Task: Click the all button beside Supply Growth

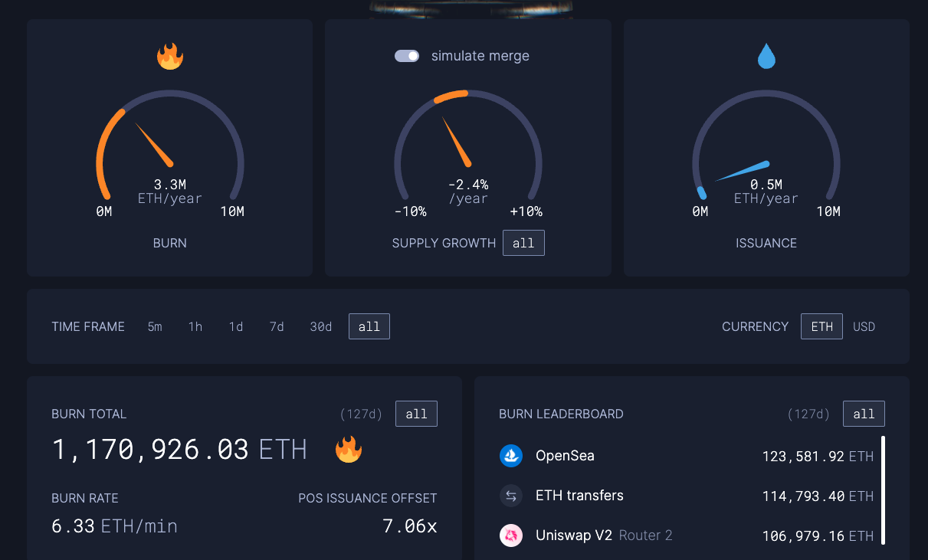Action: coord(523,243)
